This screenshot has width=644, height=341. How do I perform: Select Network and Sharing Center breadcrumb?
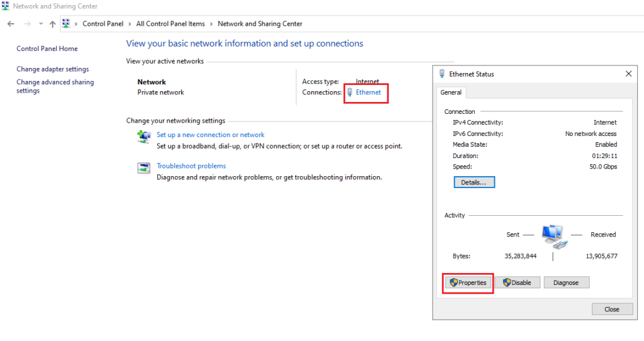pyautogui.click(x=260, y=24)
